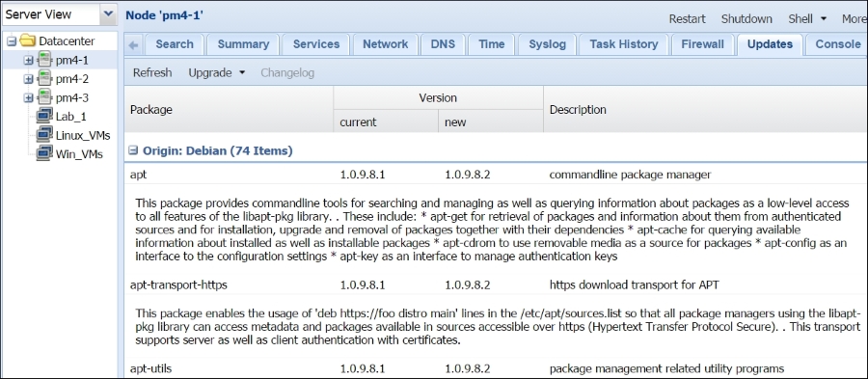
Task: Expand the pm4-1 tree node
Action: point(29,61)
